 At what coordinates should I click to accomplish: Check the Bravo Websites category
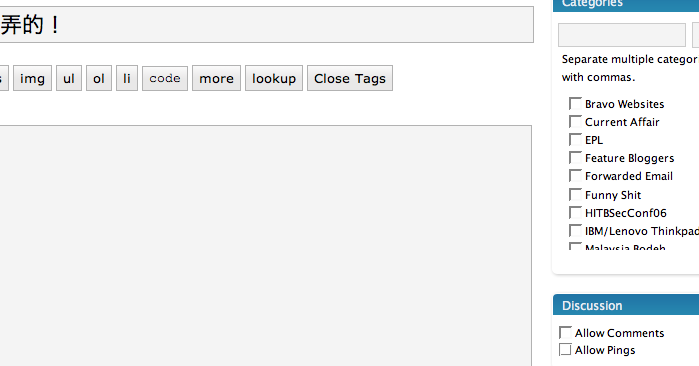(x=576, y=104)
